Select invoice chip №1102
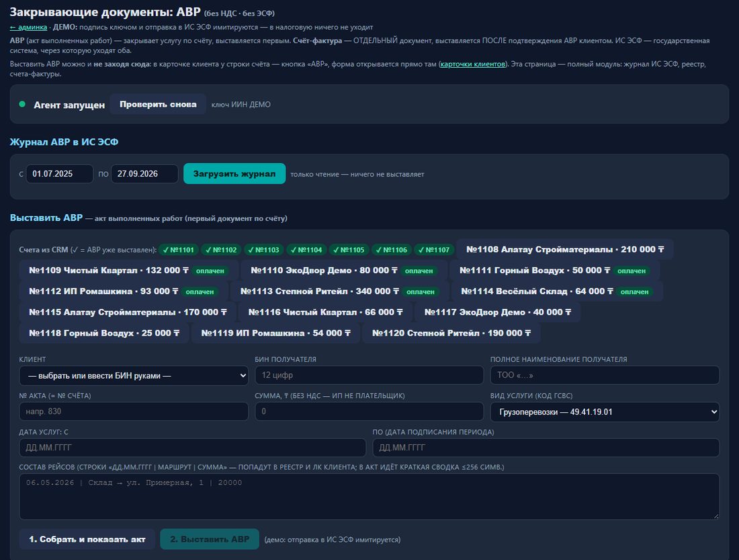The height and width of the screenshot is (560, 739). pos(220,250)
